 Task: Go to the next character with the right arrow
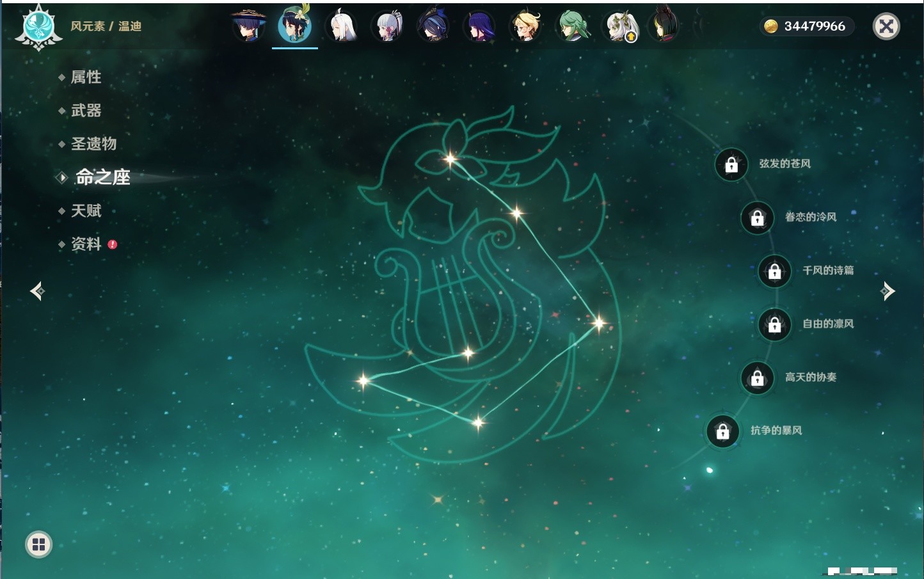coord(888,291)
